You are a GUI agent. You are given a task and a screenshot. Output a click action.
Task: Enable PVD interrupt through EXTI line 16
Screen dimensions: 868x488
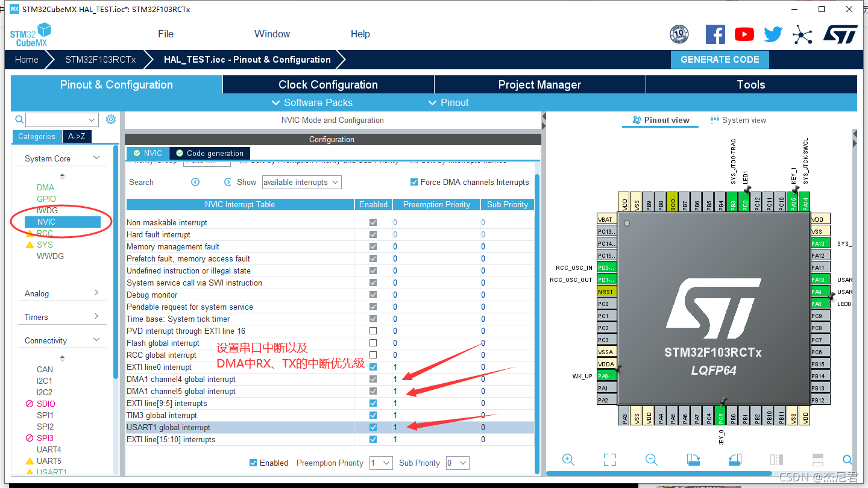[373, 331]
